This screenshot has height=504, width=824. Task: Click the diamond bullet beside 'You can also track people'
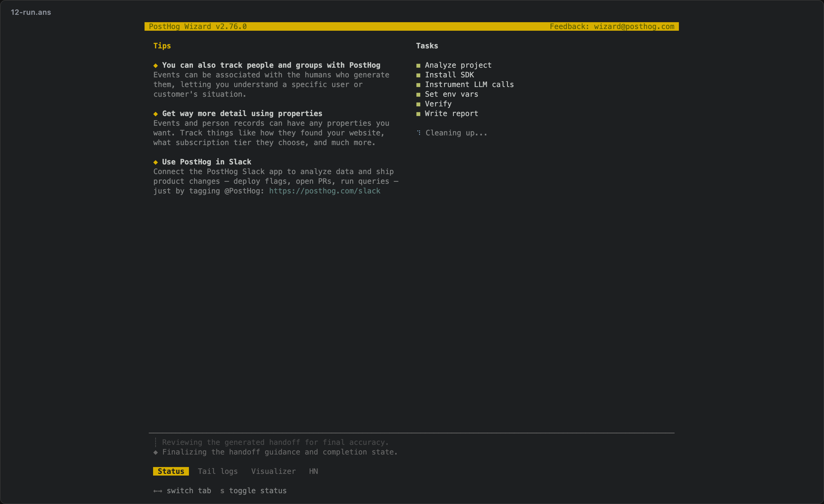[x=156, y=65]
